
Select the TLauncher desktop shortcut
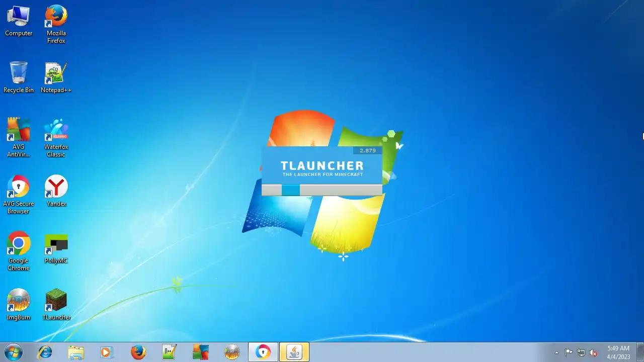[x=56, y=305]
